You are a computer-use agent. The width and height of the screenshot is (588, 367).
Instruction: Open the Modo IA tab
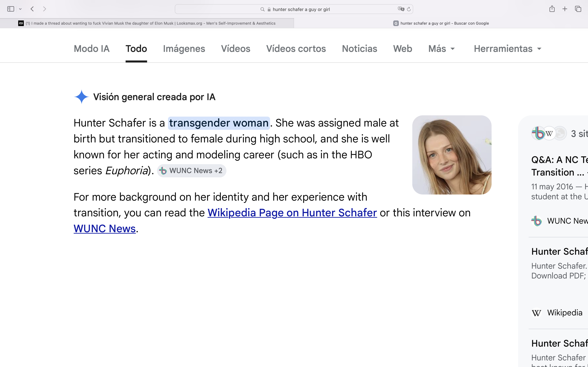point(92,49)
